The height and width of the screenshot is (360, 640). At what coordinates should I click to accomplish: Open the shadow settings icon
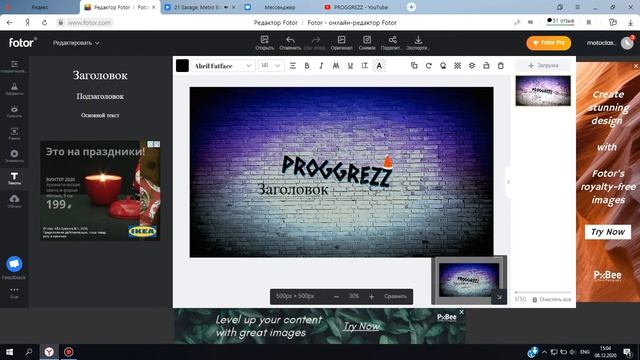point(443,66)
